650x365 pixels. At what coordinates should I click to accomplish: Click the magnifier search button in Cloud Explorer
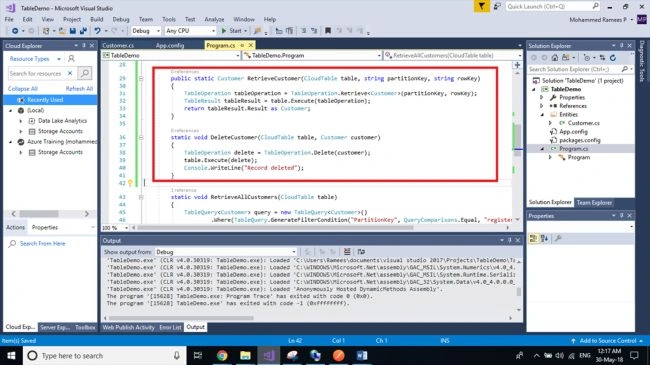tap(85, 73)
